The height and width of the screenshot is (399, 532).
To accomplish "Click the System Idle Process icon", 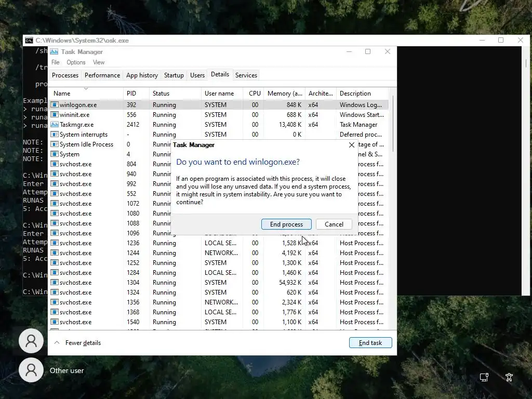I will click(54, 144).
